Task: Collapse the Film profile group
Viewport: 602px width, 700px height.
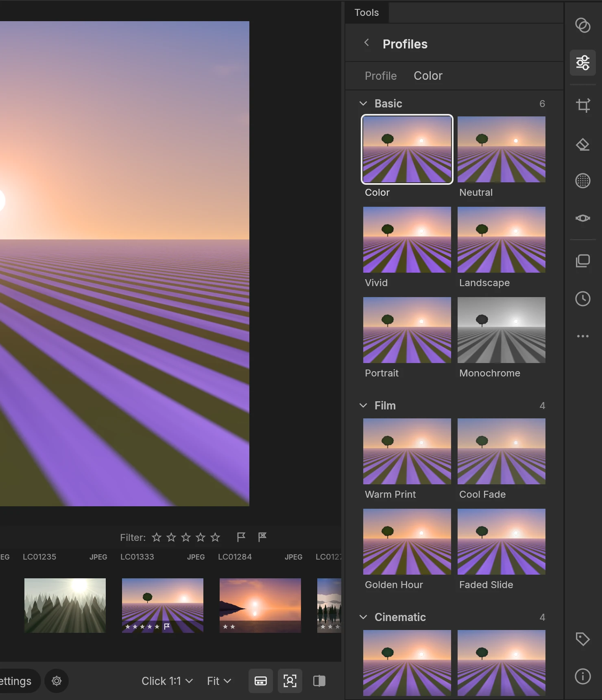Action: (363, 405)
